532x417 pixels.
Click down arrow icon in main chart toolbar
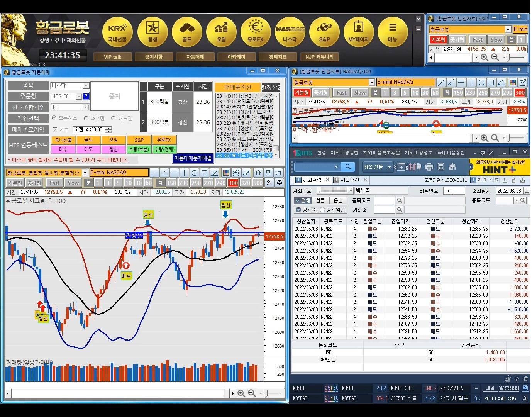[x=268, y=173]
